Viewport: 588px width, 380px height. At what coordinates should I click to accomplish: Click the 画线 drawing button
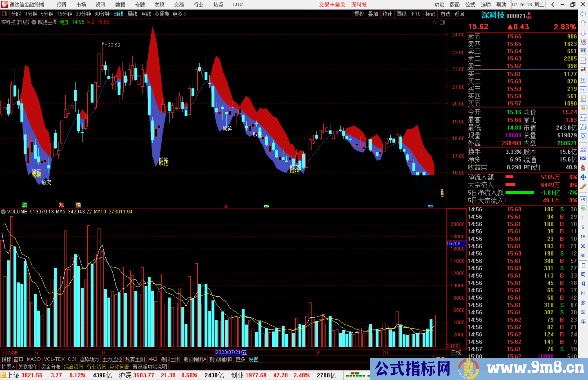pyautogui.click(x=402, y=14)
